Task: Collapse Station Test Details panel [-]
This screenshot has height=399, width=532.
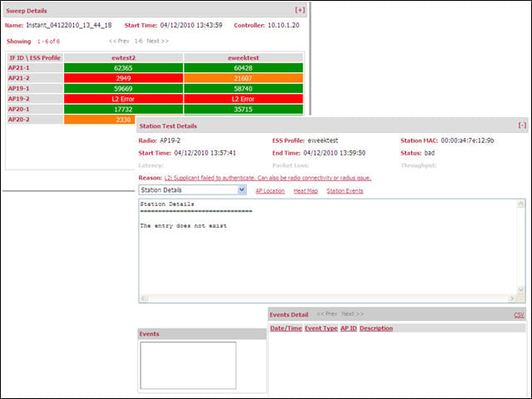Action: [x=522, y=126]
